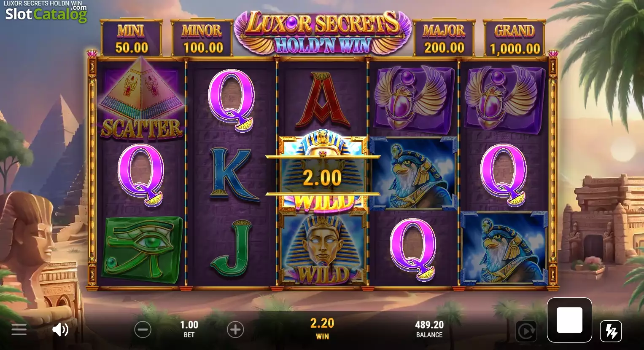The image size is (644, 350).
Task: Select the blue K symbol
Action: [x=232, y=175]
